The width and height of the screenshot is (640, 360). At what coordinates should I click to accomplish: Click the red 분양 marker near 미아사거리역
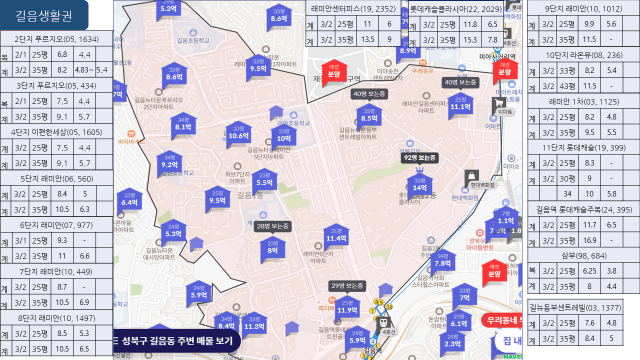pyautogui.click(x=505, y=70)
